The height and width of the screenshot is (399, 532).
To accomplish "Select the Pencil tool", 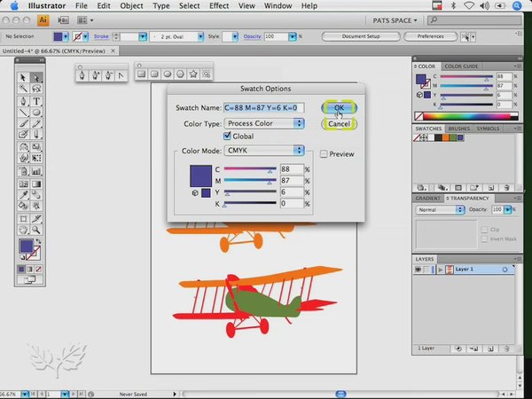I will click(36, 123).
